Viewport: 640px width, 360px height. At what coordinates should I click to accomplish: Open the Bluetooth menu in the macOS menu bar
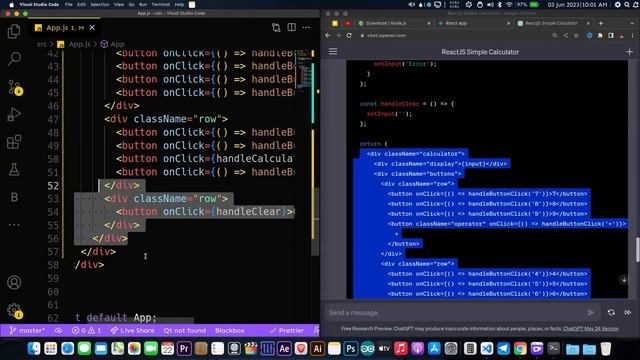pos(500,4)
